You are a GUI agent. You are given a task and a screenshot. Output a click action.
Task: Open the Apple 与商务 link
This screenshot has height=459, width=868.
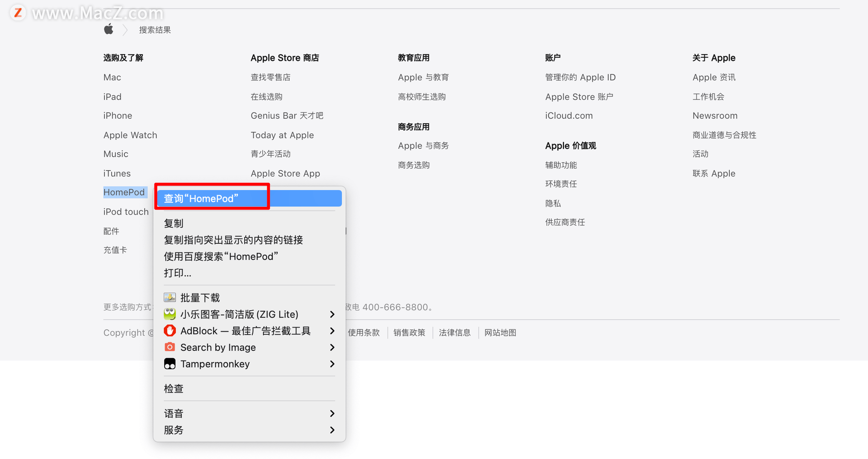(x=424, y=145)
